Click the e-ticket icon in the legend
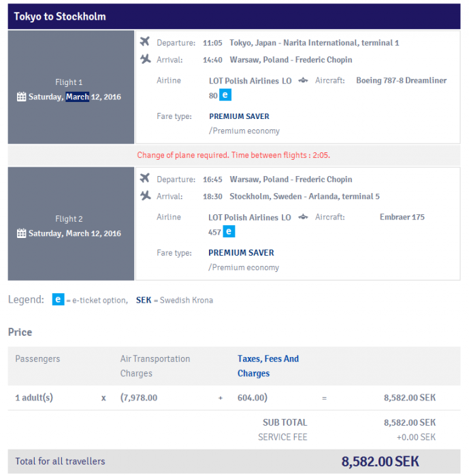469x476 pixels. (59, 299)
